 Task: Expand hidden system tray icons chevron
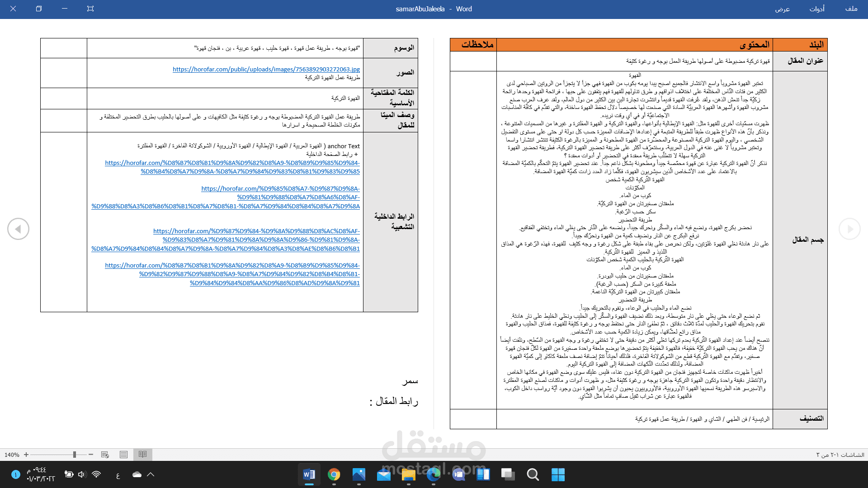pos(151,474)
